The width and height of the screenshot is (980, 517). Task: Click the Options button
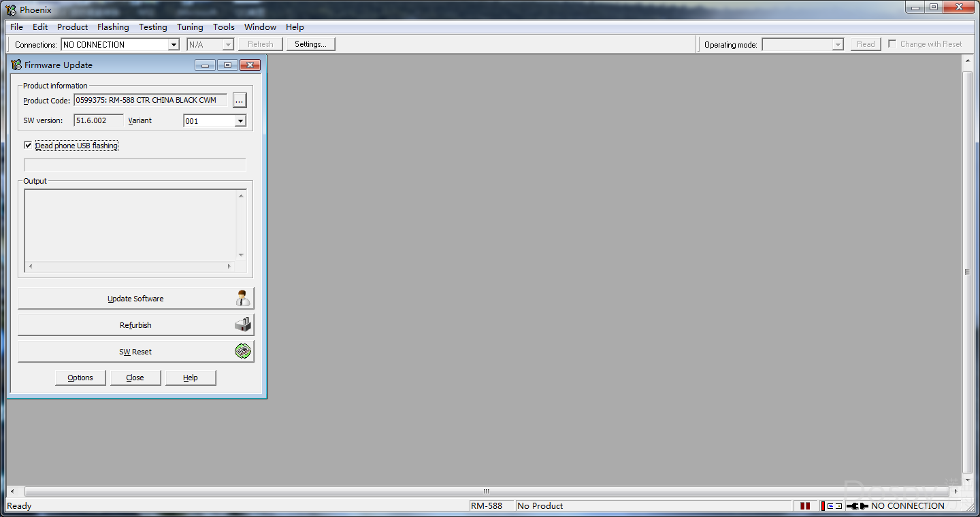pos(80,378)
